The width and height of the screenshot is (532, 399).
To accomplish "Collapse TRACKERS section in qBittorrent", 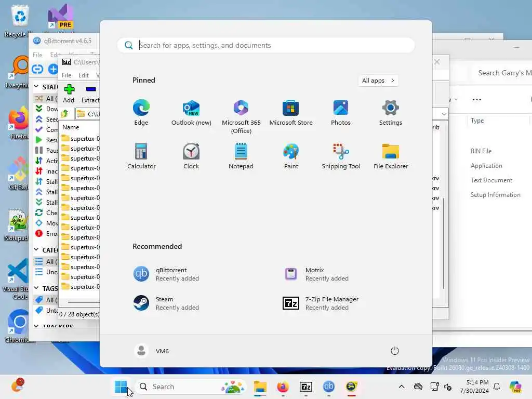I will [x=36, y=326].
